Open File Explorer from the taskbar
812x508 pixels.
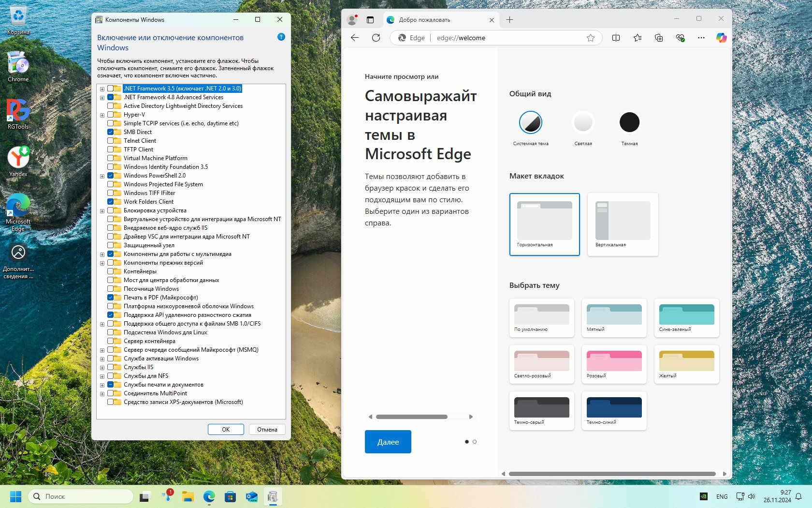point(188,496)
